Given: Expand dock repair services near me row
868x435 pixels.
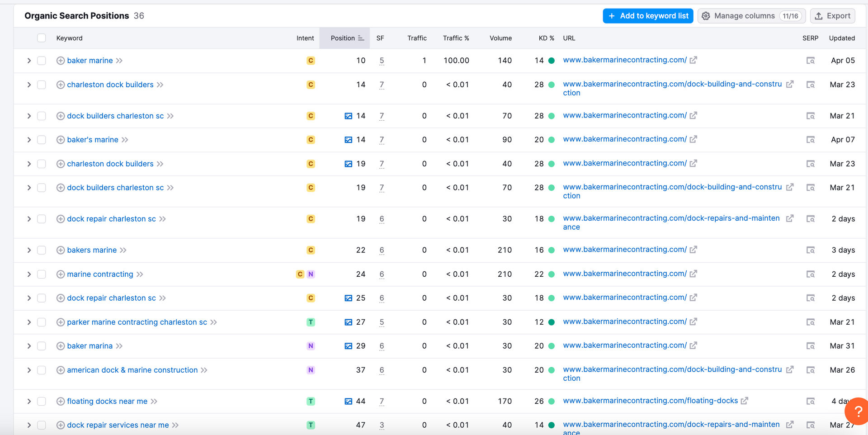Looking at the screenshot, I should pyautogui.click(x=29, y=425).
